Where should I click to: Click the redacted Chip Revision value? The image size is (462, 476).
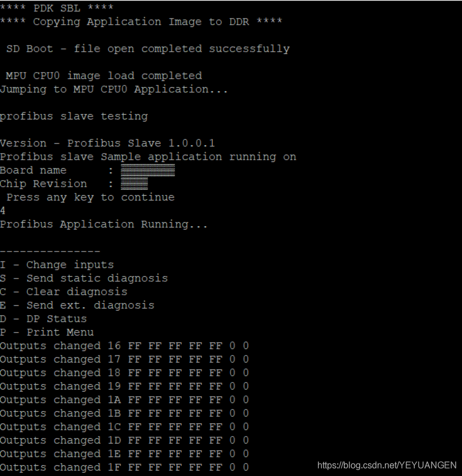134,183
